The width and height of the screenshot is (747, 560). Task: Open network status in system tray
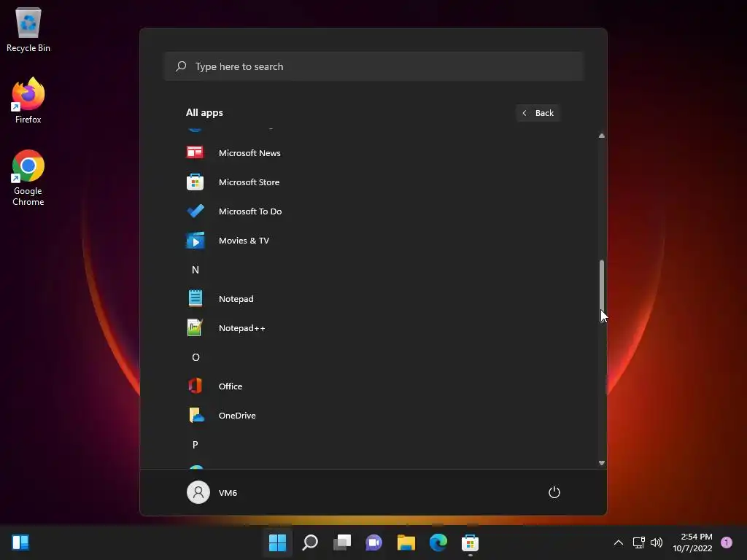pos(639,542)
